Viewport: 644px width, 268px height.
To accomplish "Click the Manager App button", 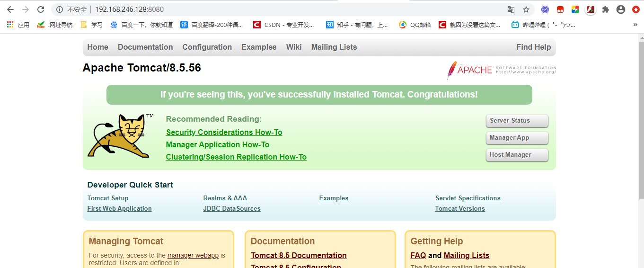I will tap(517, 138).
